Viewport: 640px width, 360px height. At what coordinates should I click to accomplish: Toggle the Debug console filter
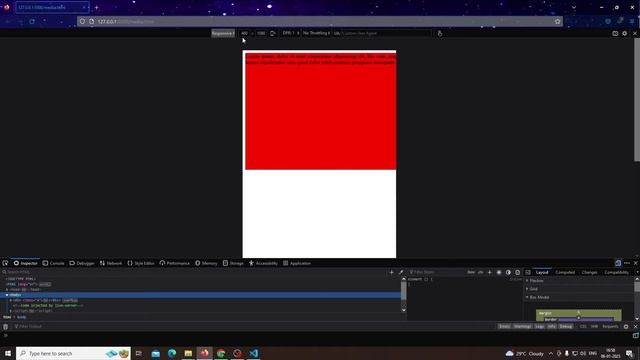coord(566,327)
